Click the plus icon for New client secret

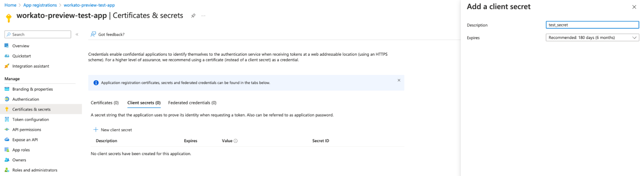click(96, 130)
